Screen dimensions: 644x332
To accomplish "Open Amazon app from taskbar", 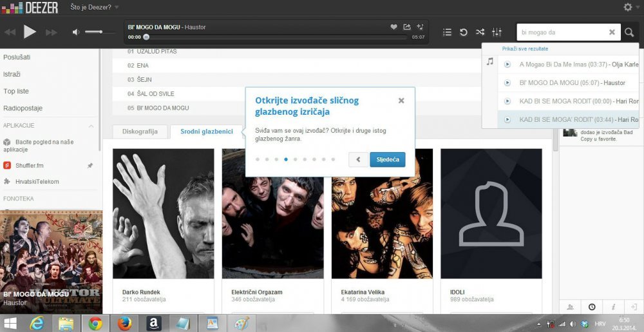I will coord(154,324).
